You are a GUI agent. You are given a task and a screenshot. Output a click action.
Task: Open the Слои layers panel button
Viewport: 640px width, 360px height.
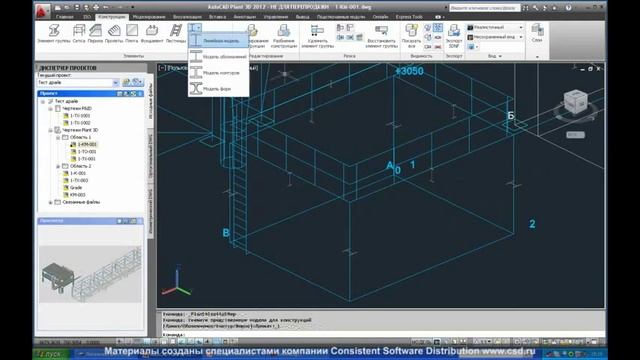(537, 33)
